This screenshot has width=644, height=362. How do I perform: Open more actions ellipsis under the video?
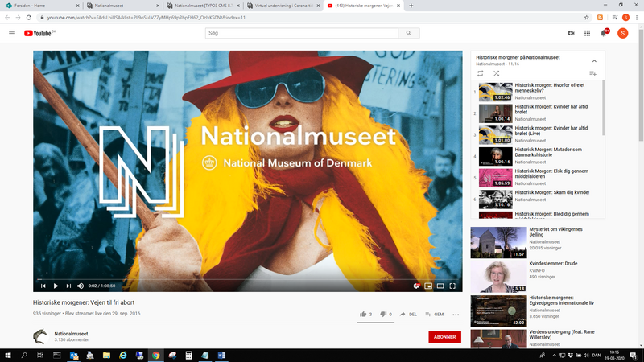[x=456, y=315]
